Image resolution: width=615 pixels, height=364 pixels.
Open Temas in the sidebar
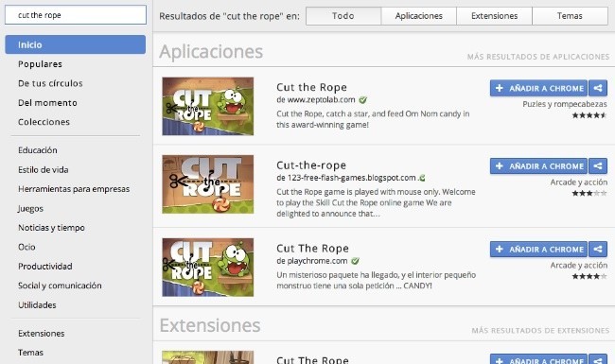pos(30,353)
